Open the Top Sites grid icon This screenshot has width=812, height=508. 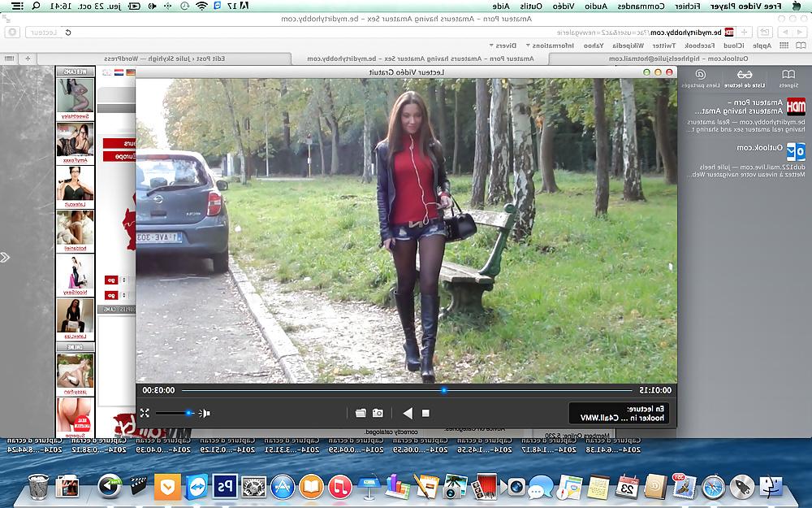click(784, 46)
